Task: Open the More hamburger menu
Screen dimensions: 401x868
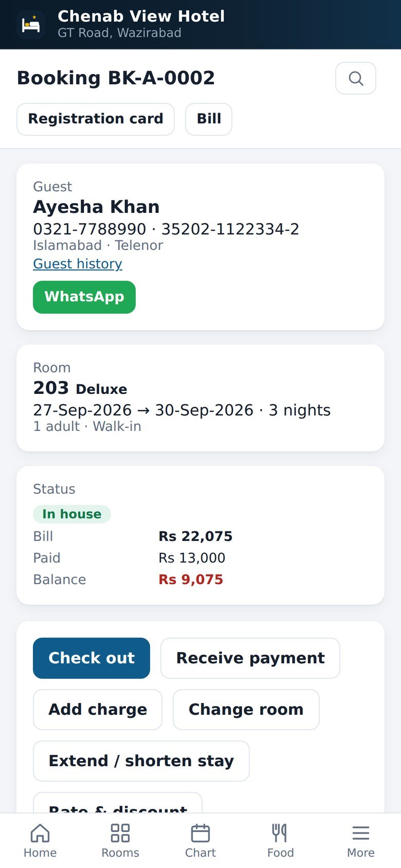Action: [x=361, y=833]
